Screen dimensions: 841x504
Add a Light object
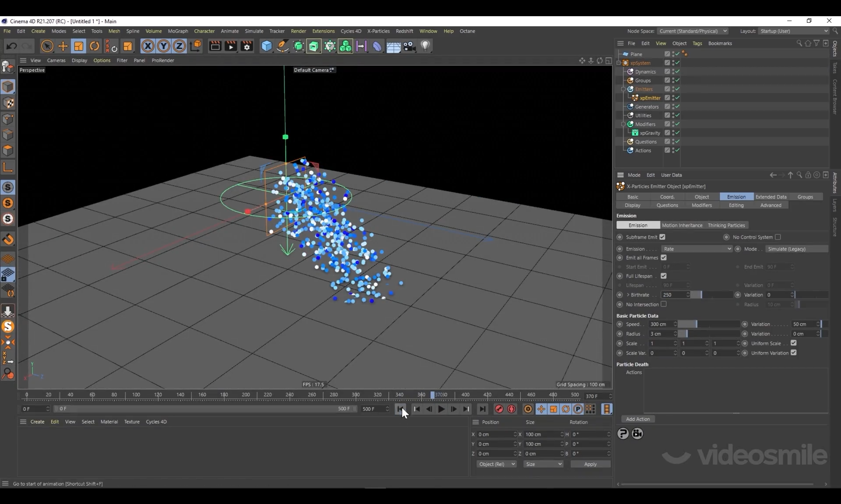425,46
